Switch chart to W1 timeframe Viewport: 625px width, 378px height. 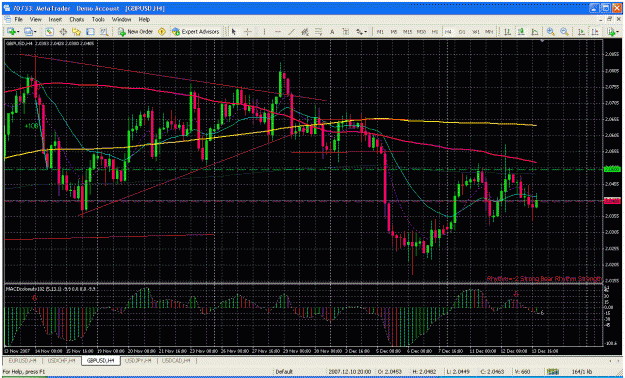coord(476,32)
